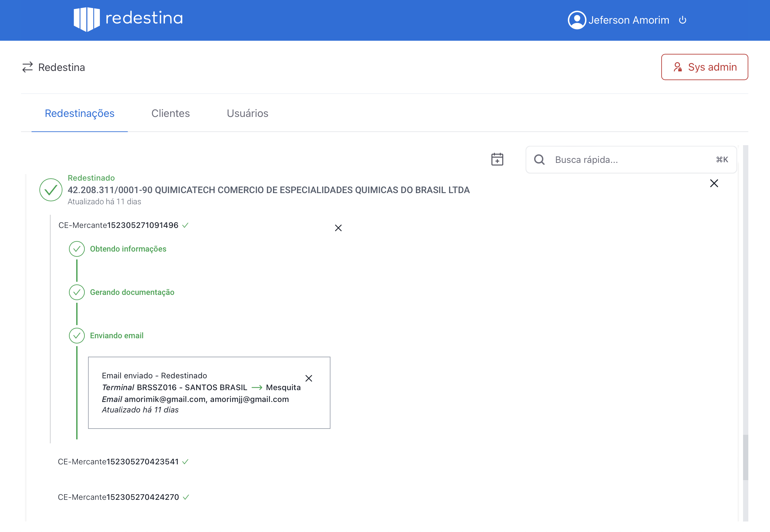Open the Usuários tab
This screenshot has width=770, height=532.
point(247,113)
